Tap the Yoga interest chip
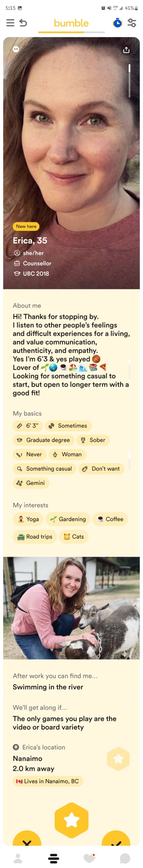The image size is (143, 868). (28, 519)
